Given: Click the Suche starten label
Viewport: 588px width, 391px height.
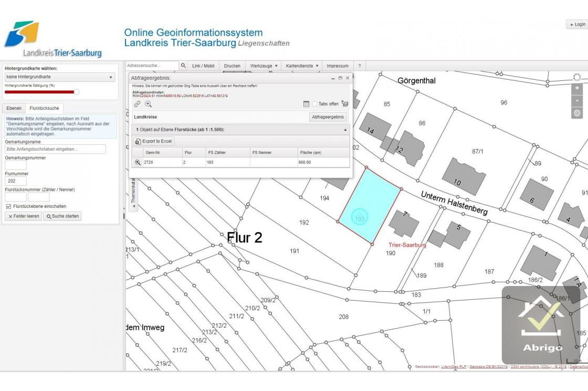Looking at the screenshot, I should tap(65, 216).
